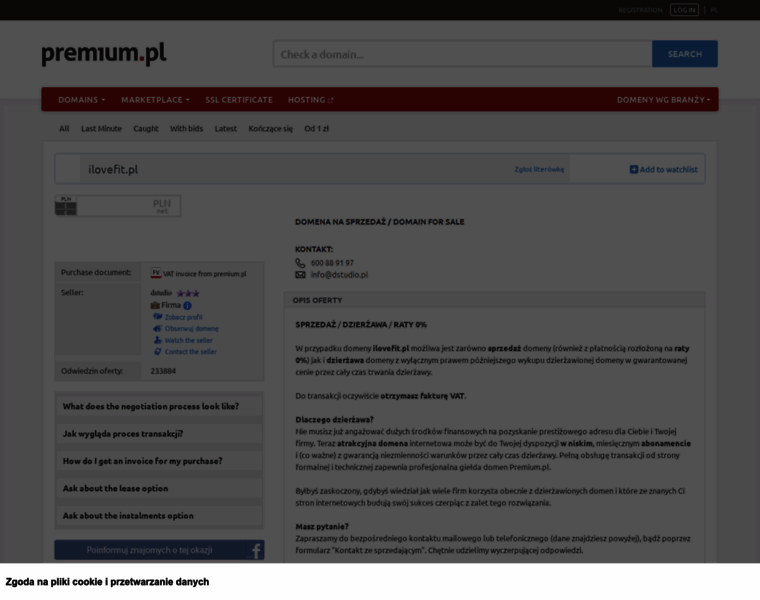
Task: Switch language via the PL selector
Action: [x=714, y=10]
